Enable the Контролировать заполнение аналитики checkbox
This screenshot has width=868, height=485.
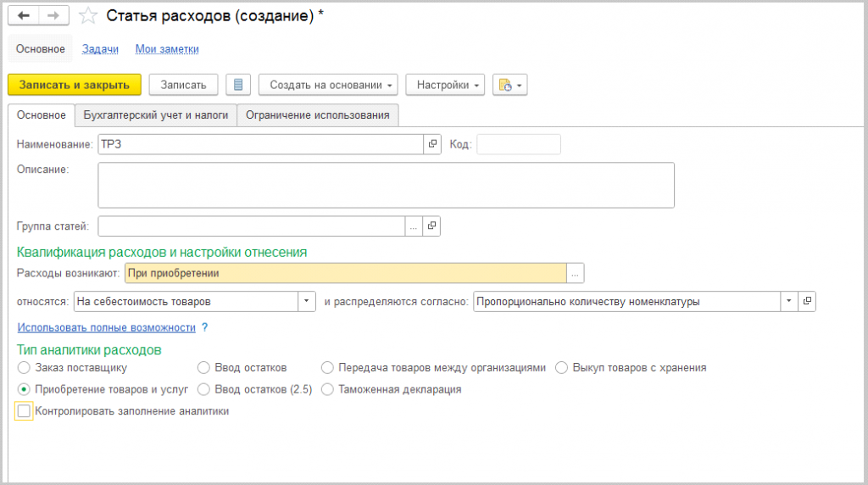click(x=24, y=411)
